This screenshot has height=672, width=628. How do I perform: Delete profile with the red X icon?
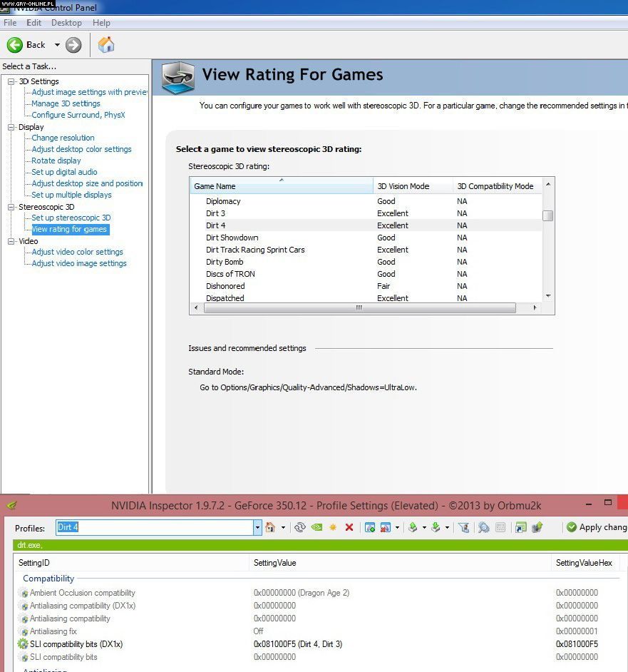click(349, 527)
